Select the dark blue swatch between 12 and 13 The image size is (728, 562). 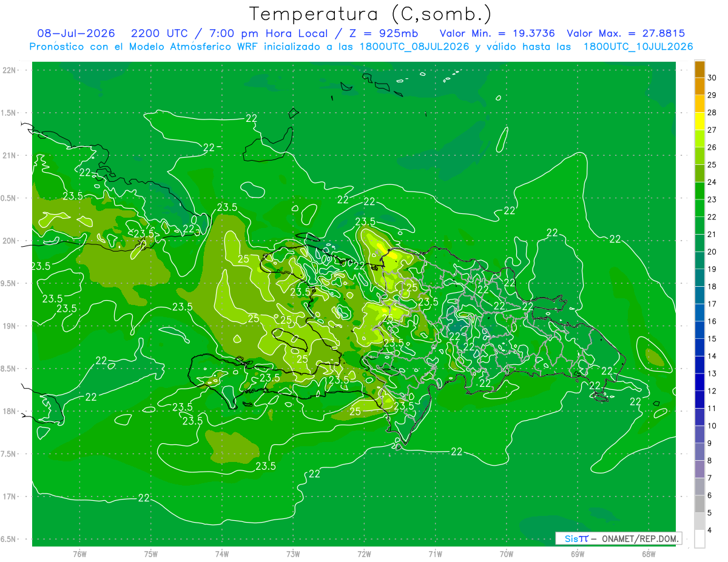coord(699,383)
